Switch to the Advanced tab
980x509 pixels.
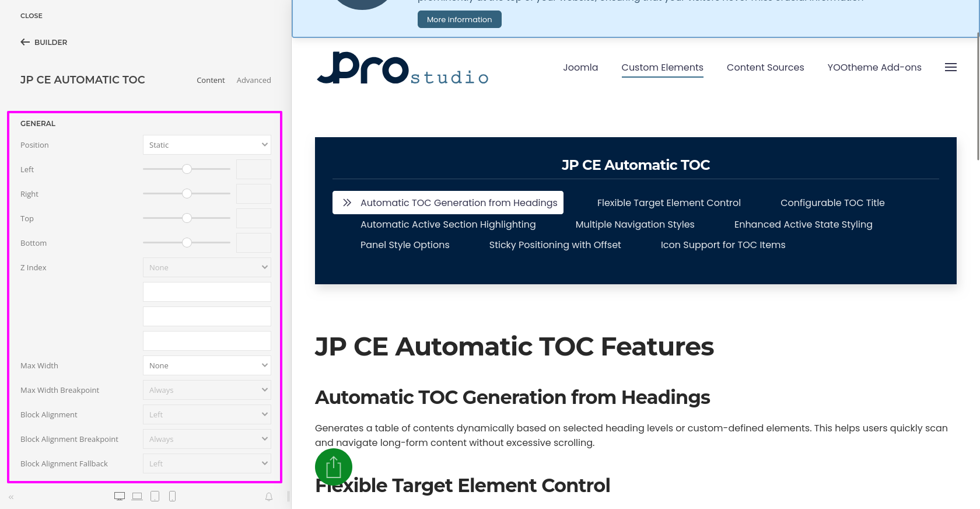pyautogui.click(x=254, y=80)
